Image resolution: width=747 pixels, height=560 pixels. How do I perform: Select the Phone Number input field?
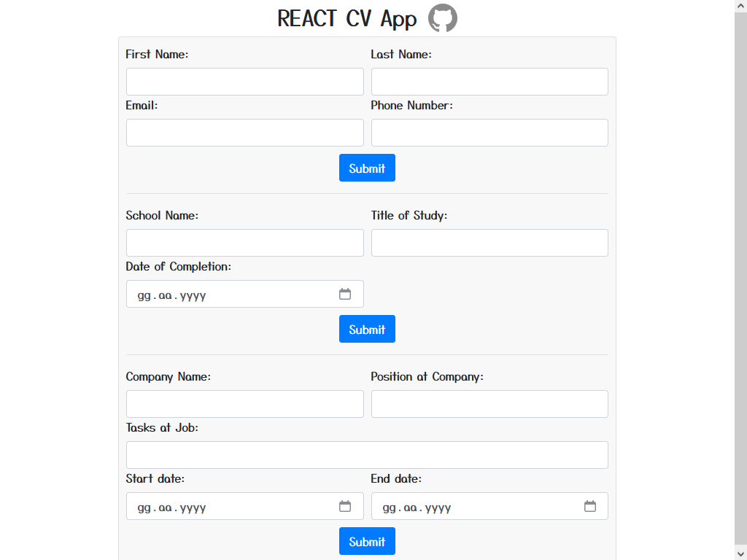(489, 132)
